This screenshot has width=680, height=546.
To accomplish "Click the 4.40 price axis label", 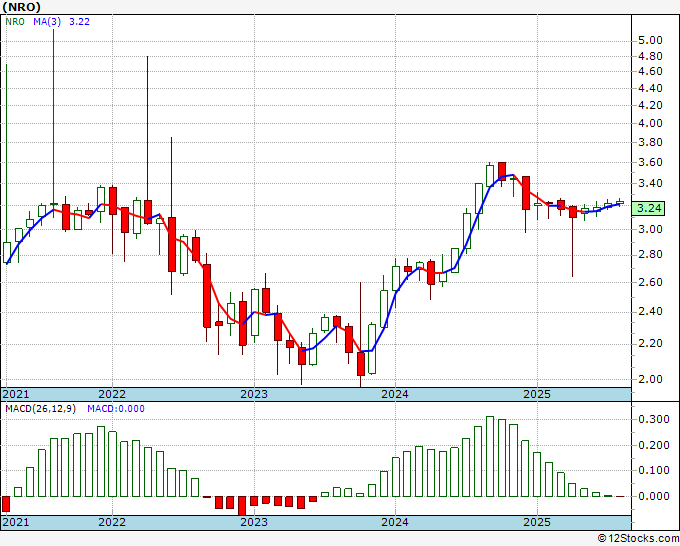I will [x=650, y=88].
